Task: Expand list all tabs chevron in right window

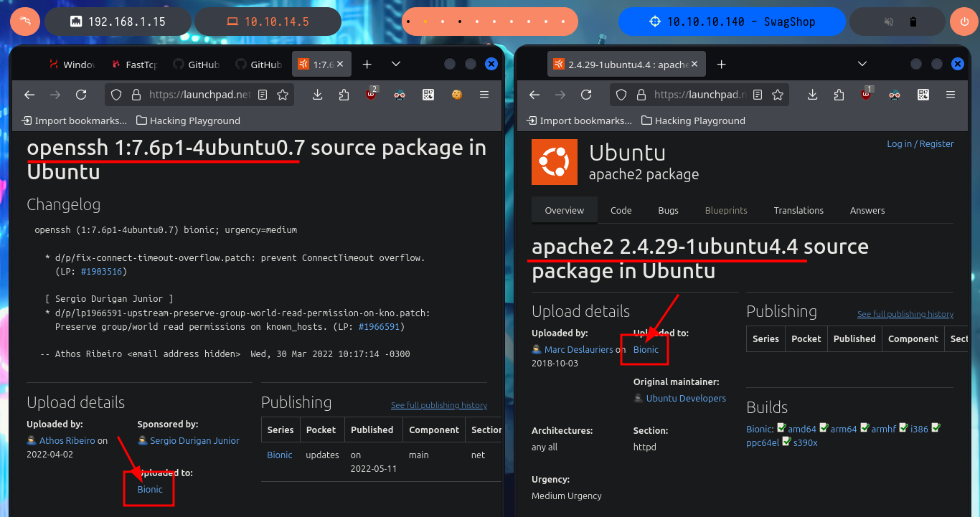Action: click(862, 65)
